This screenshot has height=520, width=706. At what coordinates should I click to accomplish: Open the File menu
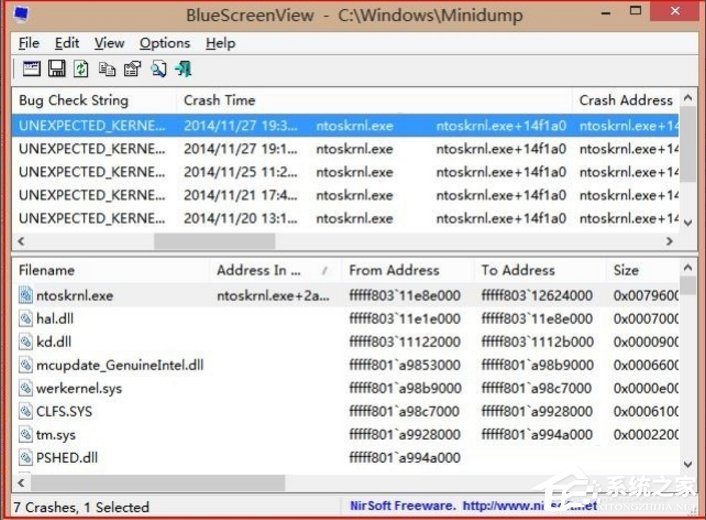[29, 43]
